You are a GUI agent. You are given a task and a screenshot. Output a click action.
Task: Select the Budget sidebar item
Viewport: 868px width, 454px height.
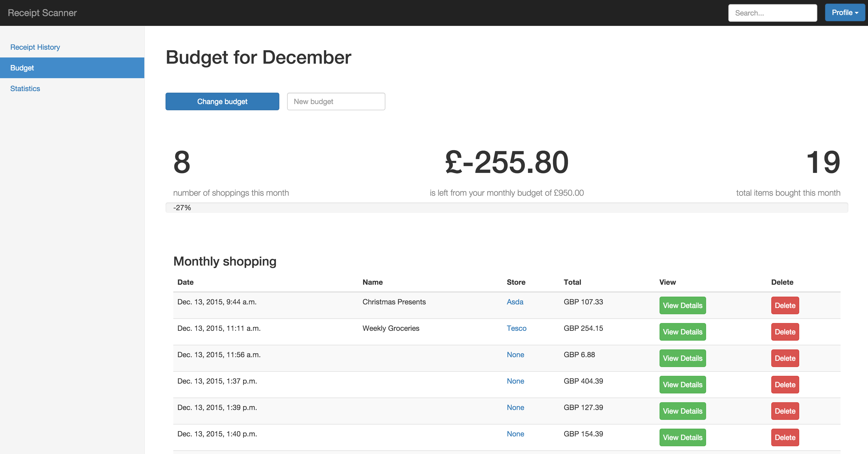click(x=22, y=68)
